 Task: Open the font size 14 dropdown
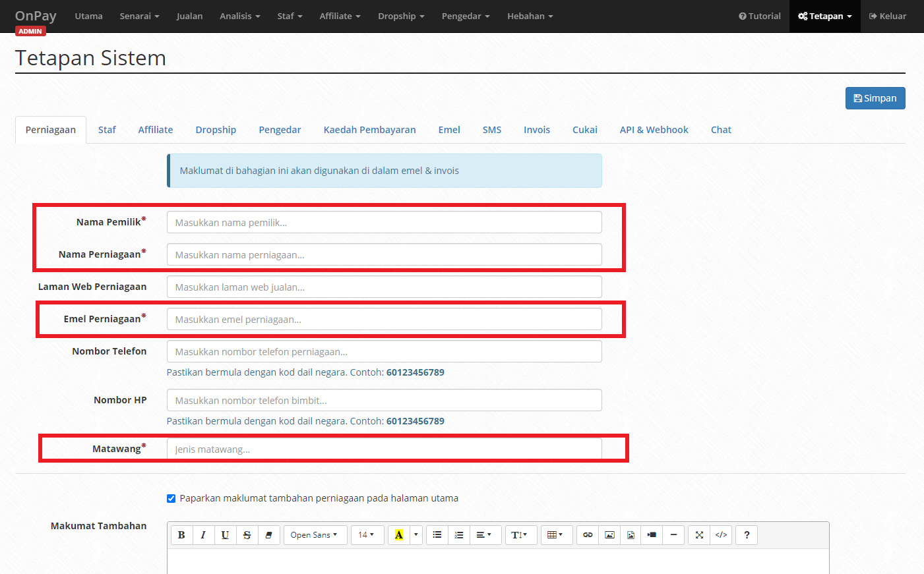[x=367, y=534]
